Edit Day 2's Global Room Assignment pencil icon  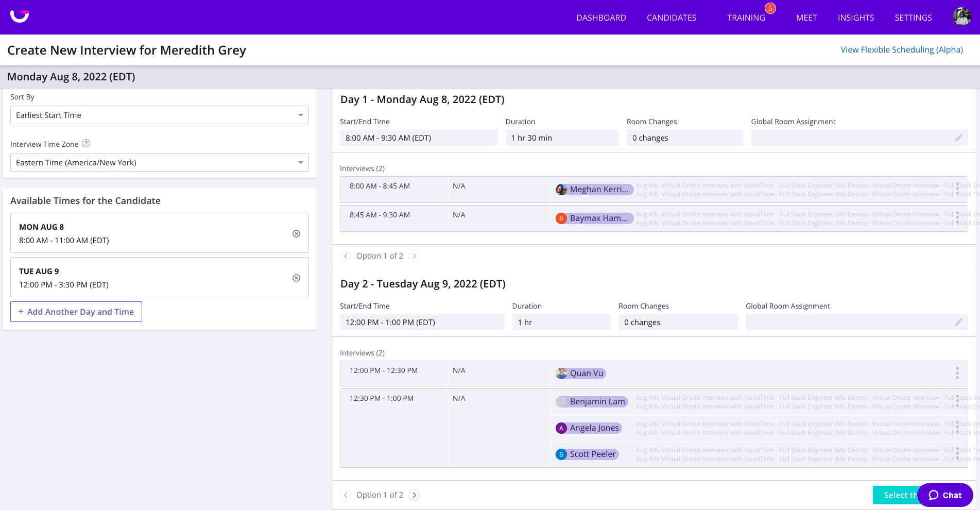click(x=959, y=322)
